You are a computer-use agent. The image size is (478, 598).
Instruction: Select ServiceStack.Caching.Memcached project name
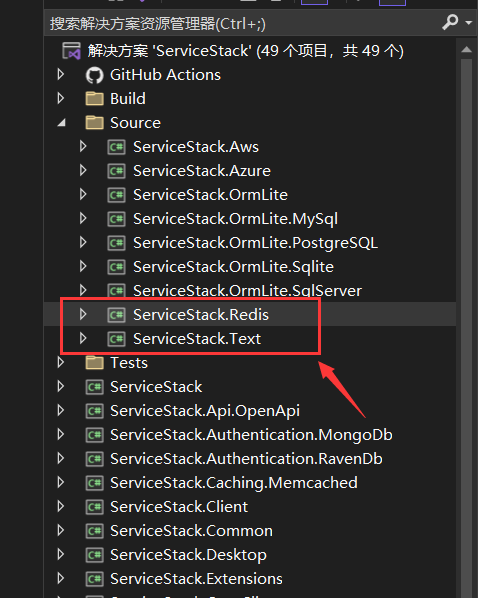[x=234, y=483]
